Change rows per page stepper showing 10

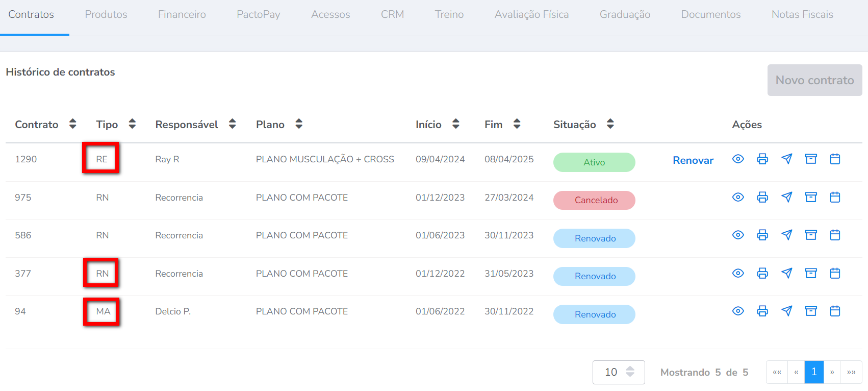pyautogui.click(x=630, y=372)
